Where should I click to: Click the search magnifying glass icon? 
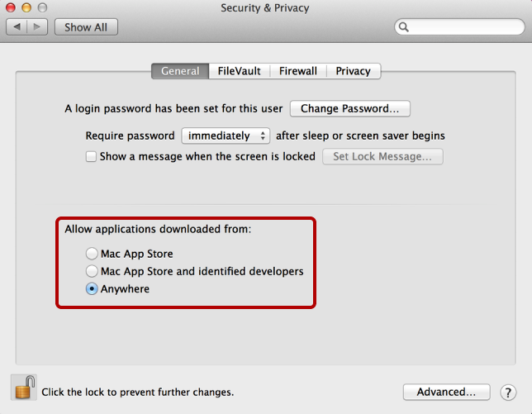tap(404, 27)
